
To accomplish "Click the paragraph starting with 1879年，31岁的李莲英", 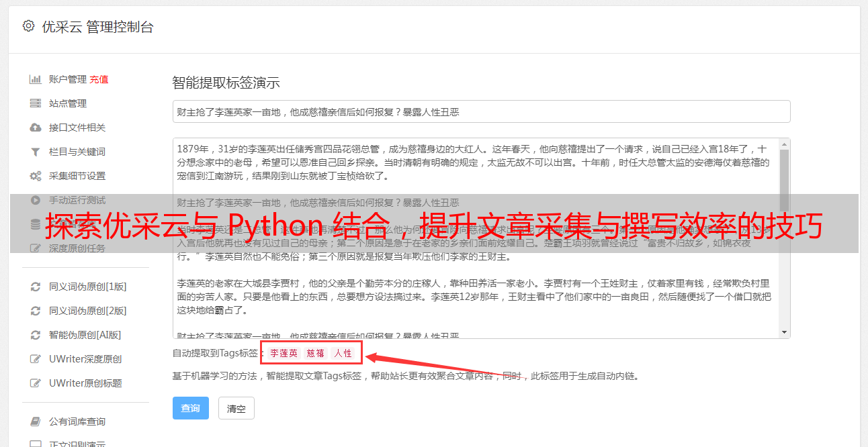I will 474,162.
